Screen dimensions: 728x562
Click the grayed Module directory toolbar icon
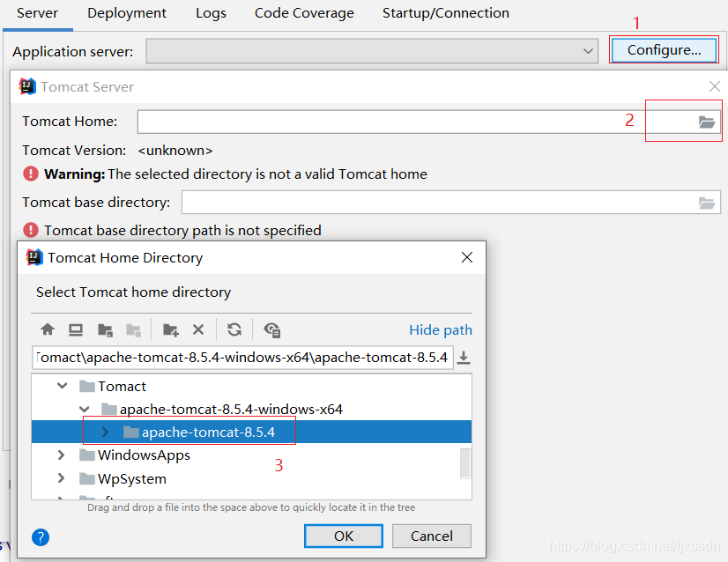[134, 330]
